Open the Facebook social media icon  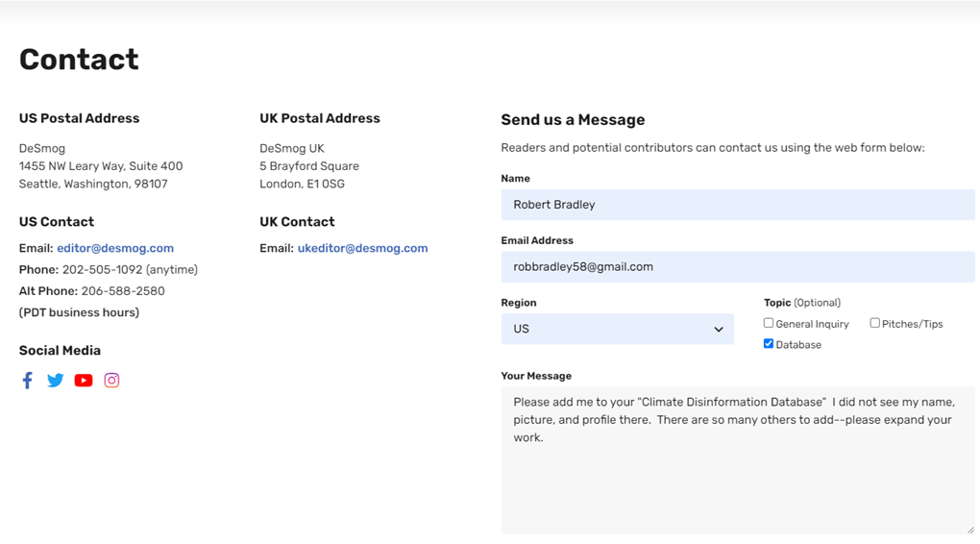pos(28,381)
